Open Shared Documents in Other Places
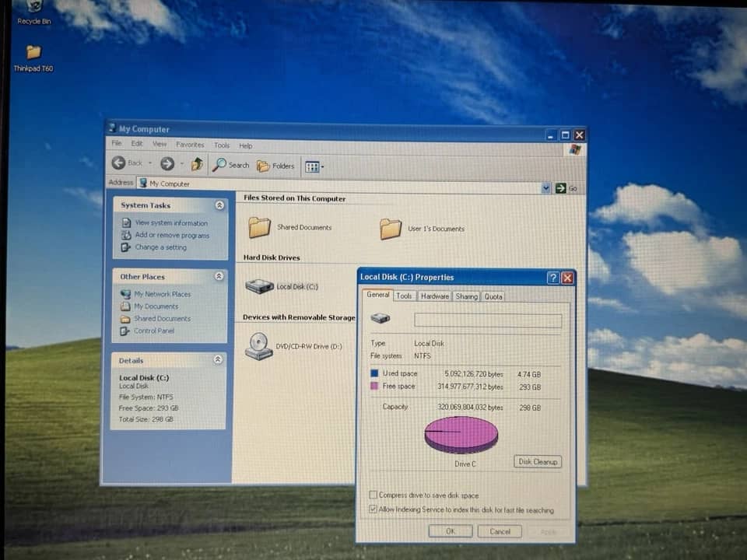Image resolution: width=747 pixels, height=560 pixels. (x=162, y=319)
